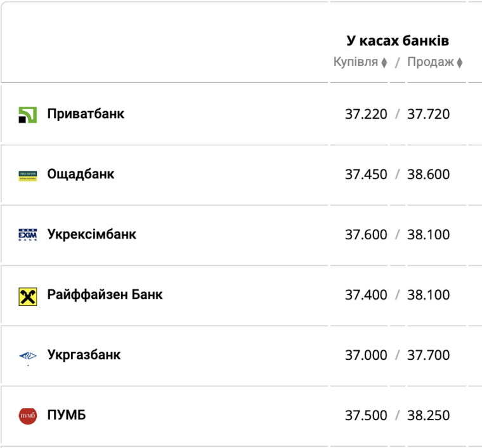Screen dimensions: 482x448
Task: Select Privatbank buy rate 37.220
Action: tap(366, 114)
